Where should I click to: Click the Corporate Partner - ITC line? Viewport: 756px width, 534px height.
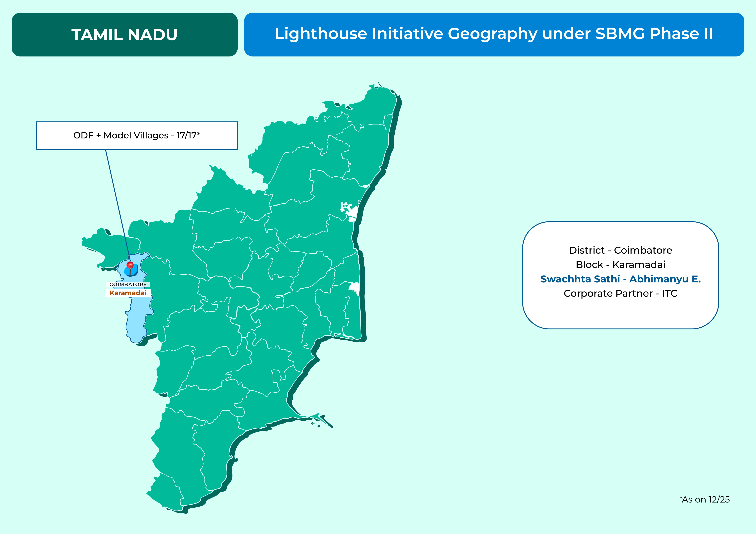tap(620, 293)
